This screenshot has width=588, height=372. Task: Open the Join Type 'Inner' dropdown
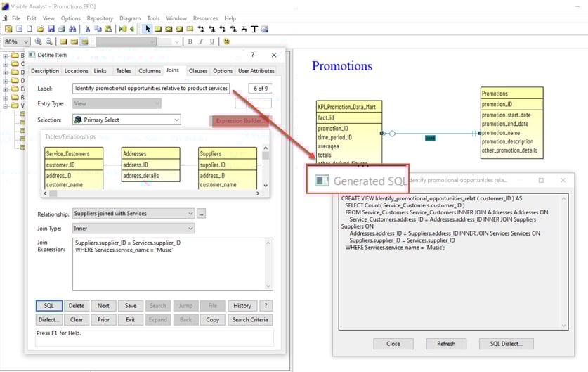click(x=190, y=229)
